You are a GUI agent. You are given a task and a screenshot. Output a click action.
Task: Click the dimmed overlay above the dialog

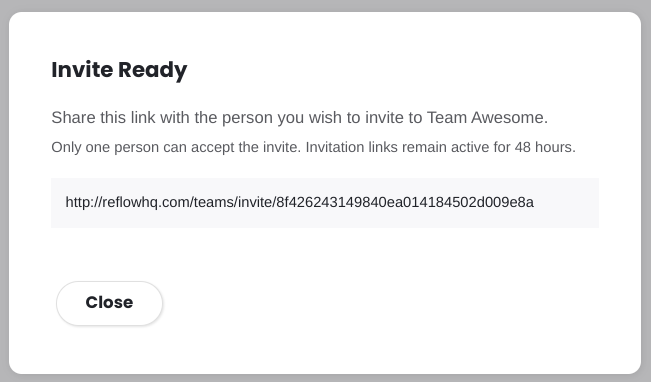[x=326, y=5]
